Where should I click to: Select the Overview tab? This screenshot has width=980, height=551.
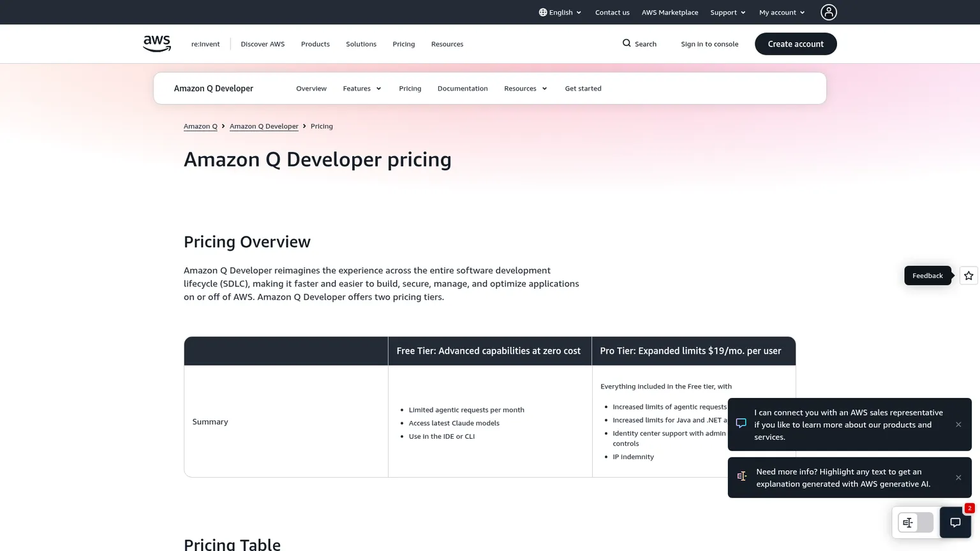311,89
